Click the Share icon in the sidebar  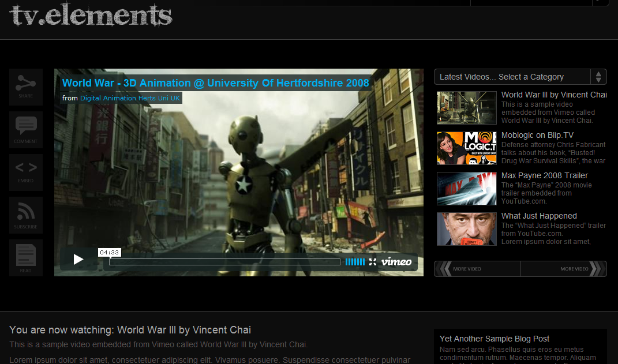pos(26,87)
